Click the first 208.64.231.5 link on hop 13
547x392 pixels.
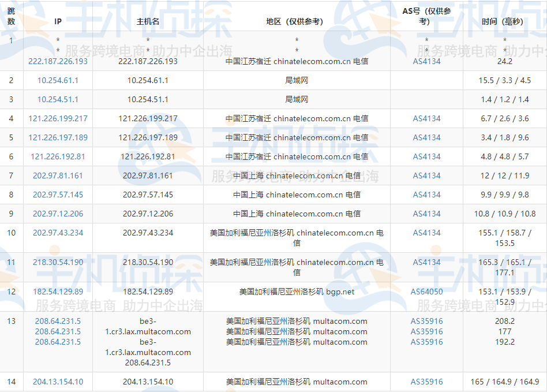point(57,321)
